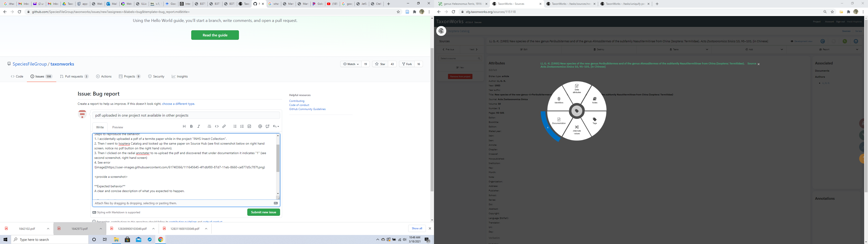868x244 pixels.
Task: Click Remove from project button in TaxonWorks
Action: click(x=460, y=77)
